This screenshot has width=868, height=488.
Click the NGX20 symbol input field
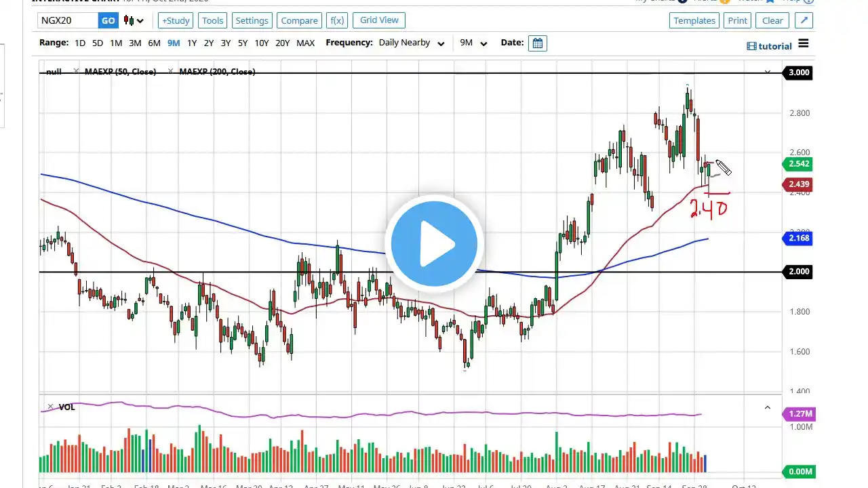click(68, 20)
